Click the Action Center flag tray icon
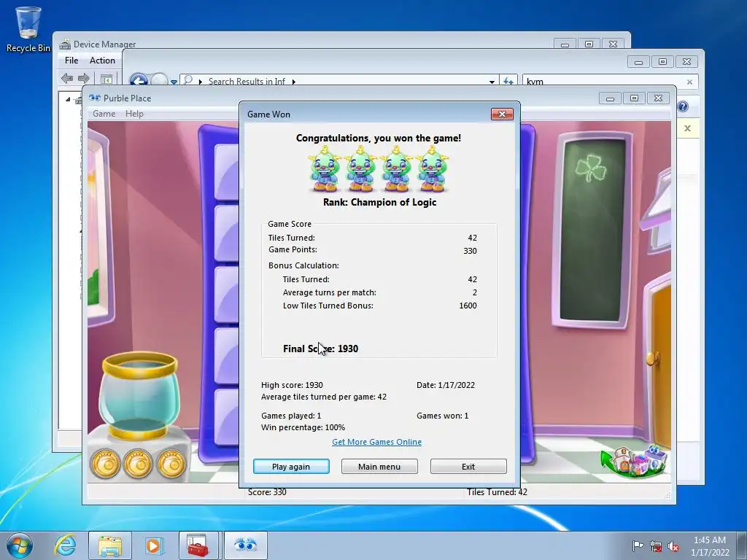Screen dimensions: 747x560 point(638,546)
